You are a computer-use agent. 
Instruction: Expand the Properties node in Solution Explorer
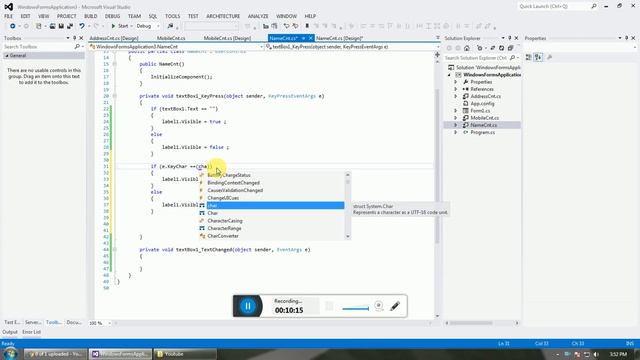click(456, 82)
